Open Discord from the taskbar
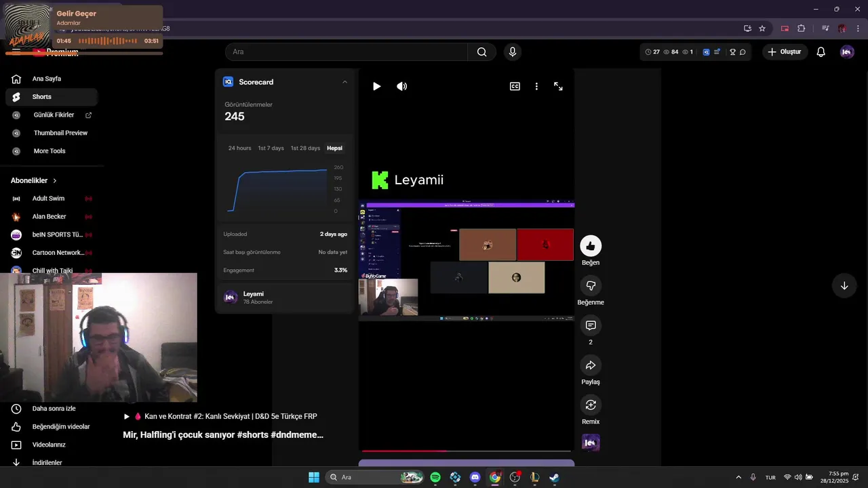Viewport: 868px width, 488px height. tap(475, 477)
